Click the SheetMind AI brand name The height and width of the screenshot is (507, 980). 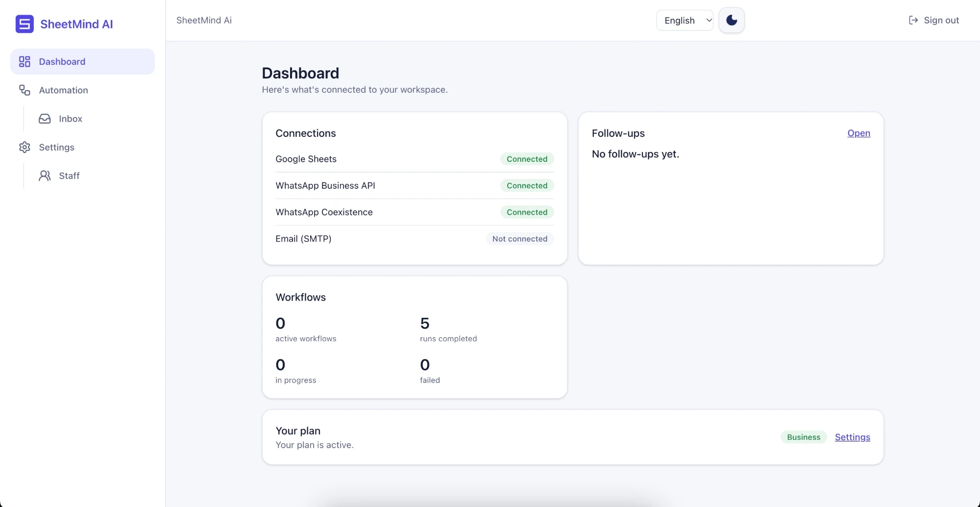76,24
